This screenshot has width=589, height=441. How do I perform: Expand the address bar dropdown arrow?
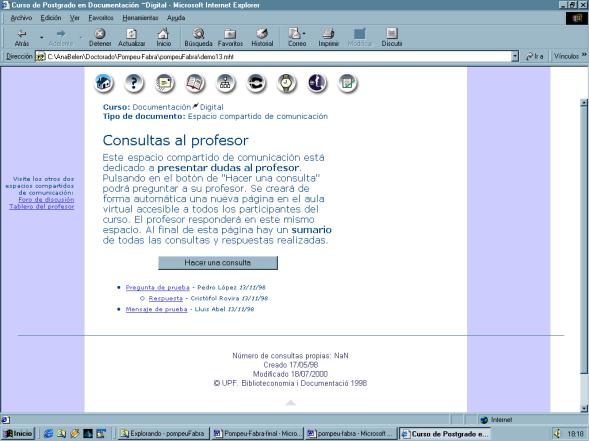(515, 57)
